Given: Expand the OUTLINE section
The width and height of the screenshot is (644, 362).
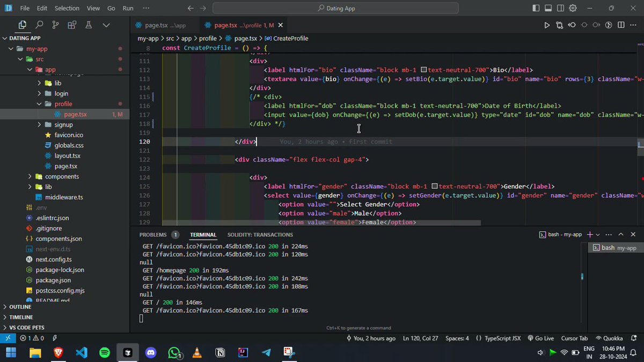Looking at the screenshot, I should (x=64, y=307).
